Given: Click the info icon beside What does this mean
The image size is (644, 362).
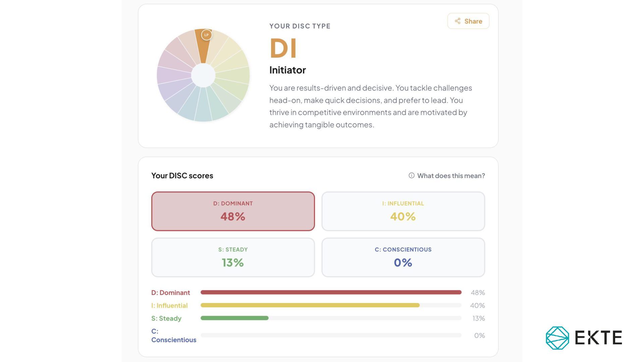Looking at the screenshot, I should tap(412, 175).
